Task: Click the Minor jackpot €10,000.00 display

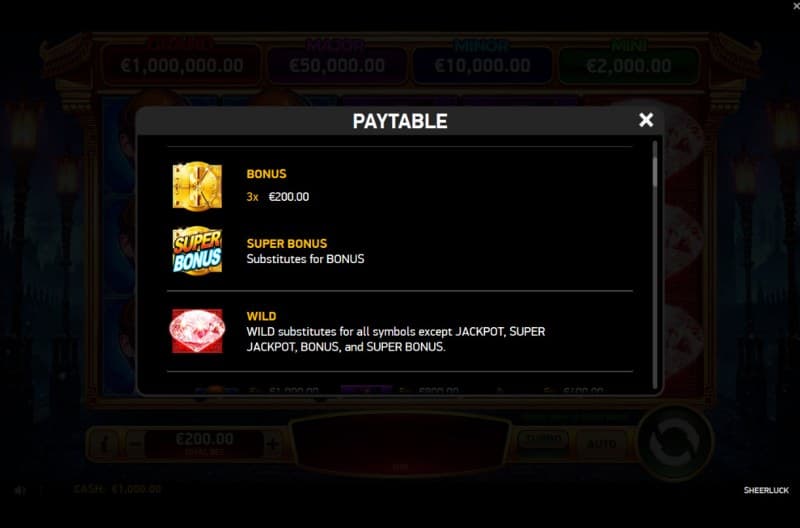Action: coord(482,64)
